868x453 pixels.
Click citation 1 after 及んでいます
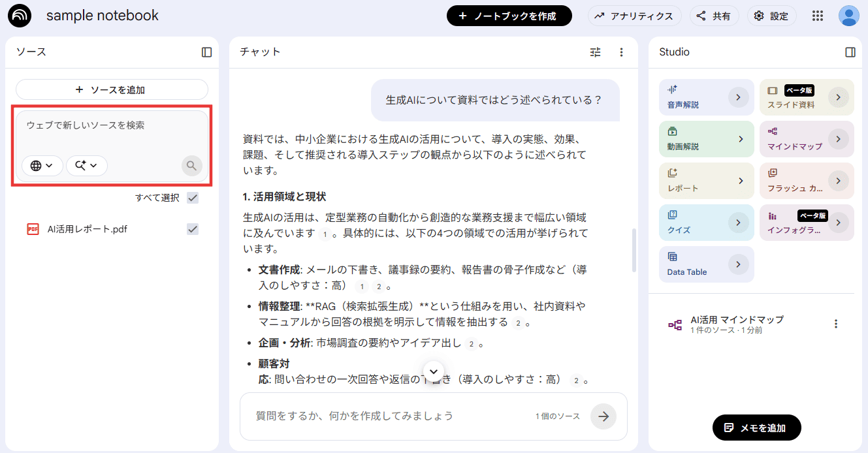coord(324,234)
